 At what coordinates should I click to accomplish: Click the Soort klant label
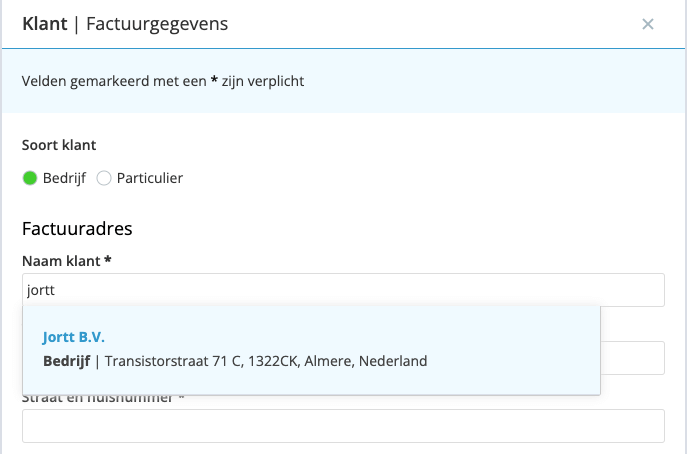tap(59, 145)
